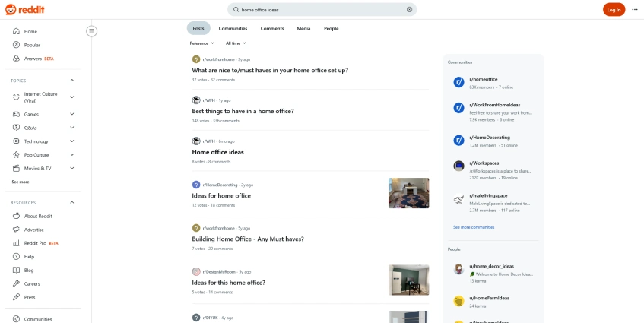Click the u/home_decor_ideas user avatar
Image resolution: width=644 pixels, height=323 pixels.
click(458, 269)
